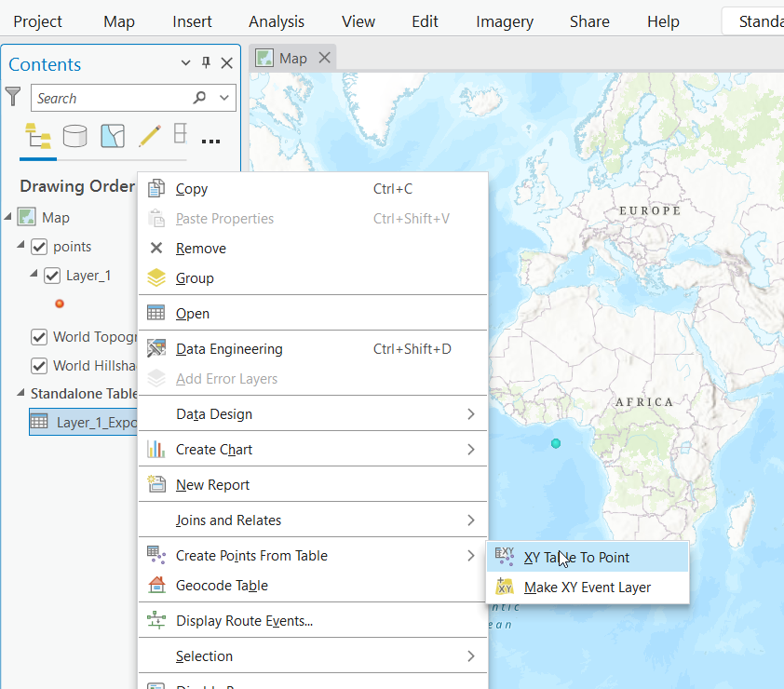
Task: Click the pin icon on Contents pane
Action: [206, 62]
